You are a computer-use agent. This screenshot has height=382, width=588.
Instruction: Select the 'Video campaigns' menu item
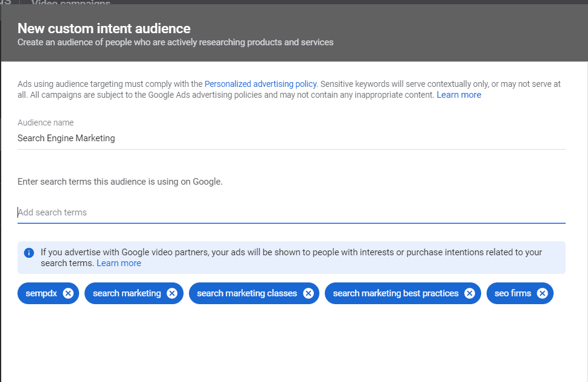click(71, 4)
